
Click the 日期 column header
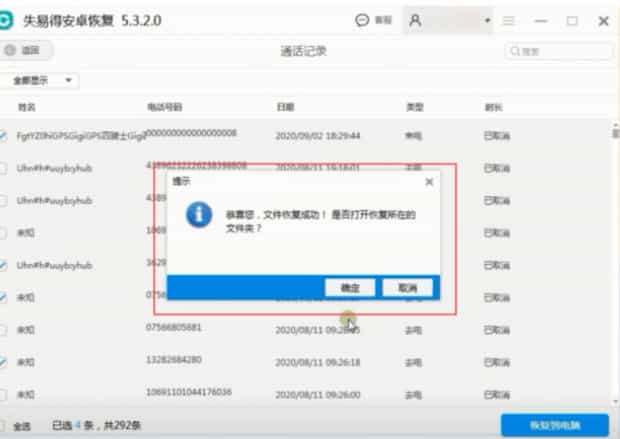(285, 107)
